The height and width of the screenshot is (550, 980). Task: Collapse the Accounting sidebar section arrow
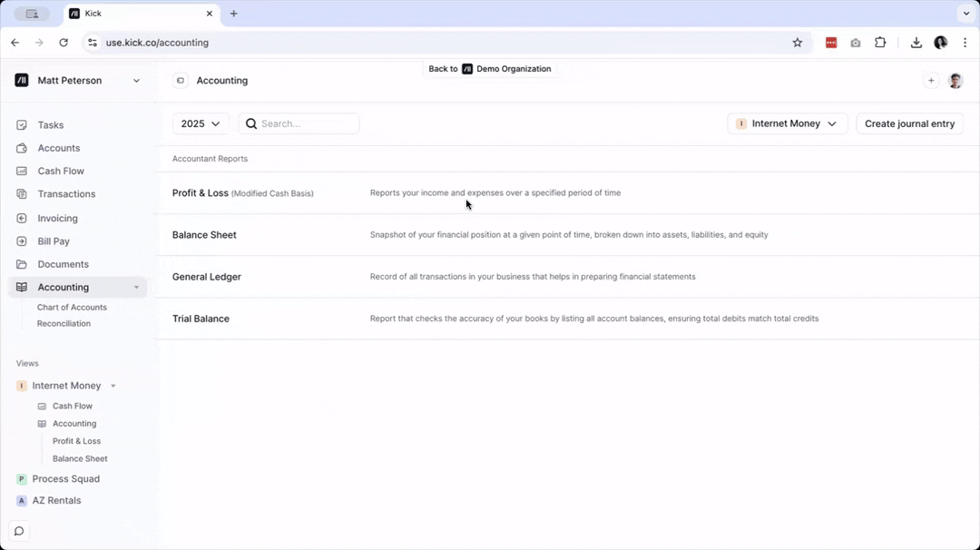tap(136, 288)
